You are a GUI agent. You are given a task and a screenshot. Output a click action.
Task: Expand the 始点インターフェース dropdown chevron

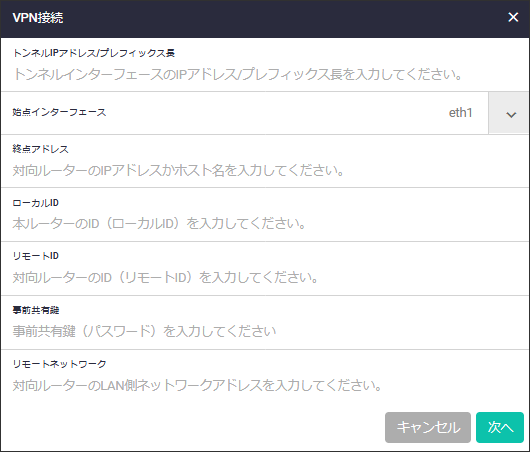point(511,115)
